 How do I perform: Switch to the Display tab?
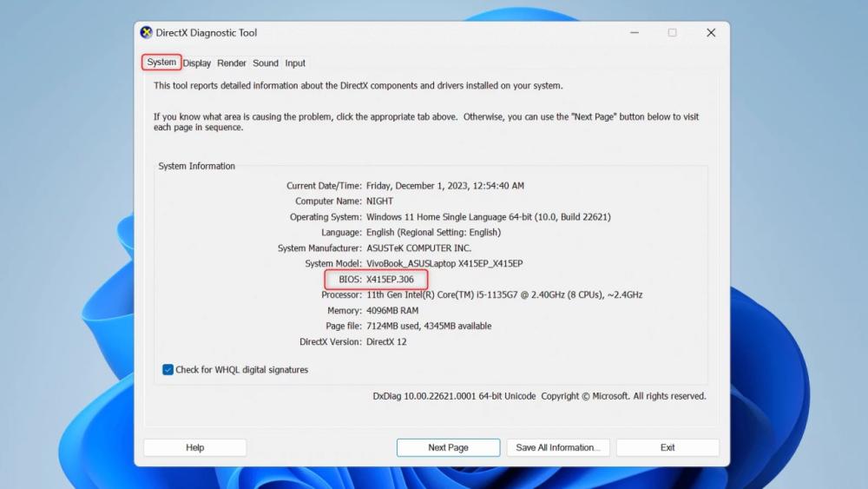(197, 63)
